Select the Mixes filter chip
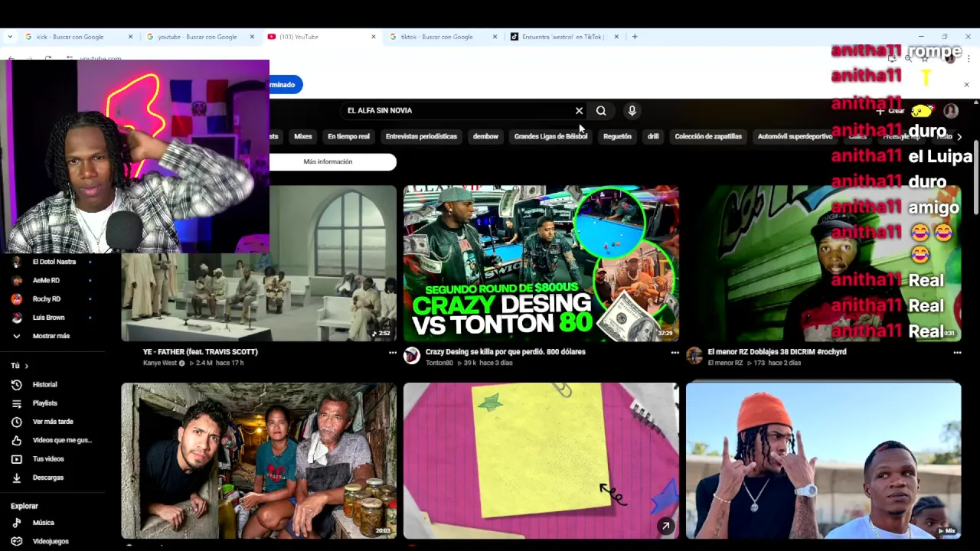This screenshot has height=551, width=980. [303, 136]
